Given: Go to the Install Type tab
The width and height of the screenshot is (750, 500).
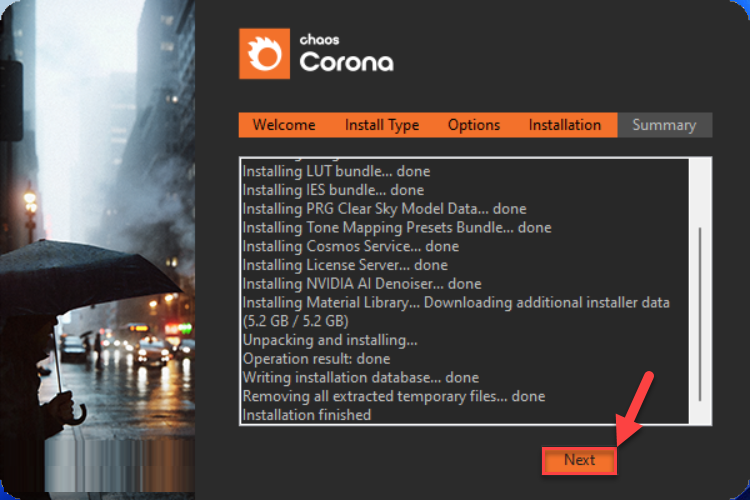Looking at the screenshot, I should (x=382, y=125).
